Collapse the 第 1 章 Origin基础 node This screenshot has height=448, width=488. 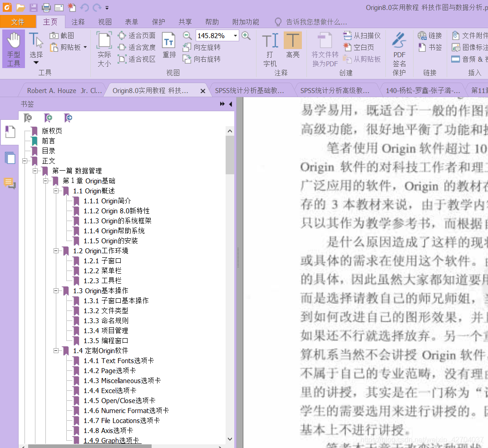click(x=45, y=181)
